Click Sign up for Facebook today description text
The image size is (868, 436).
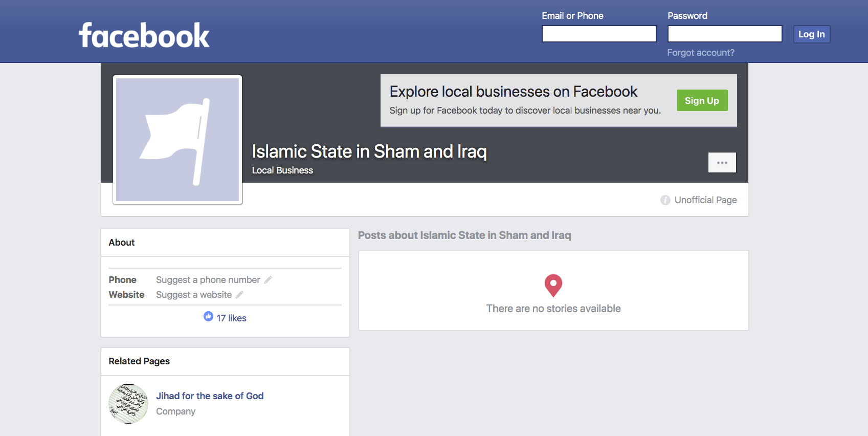(525, 111)
